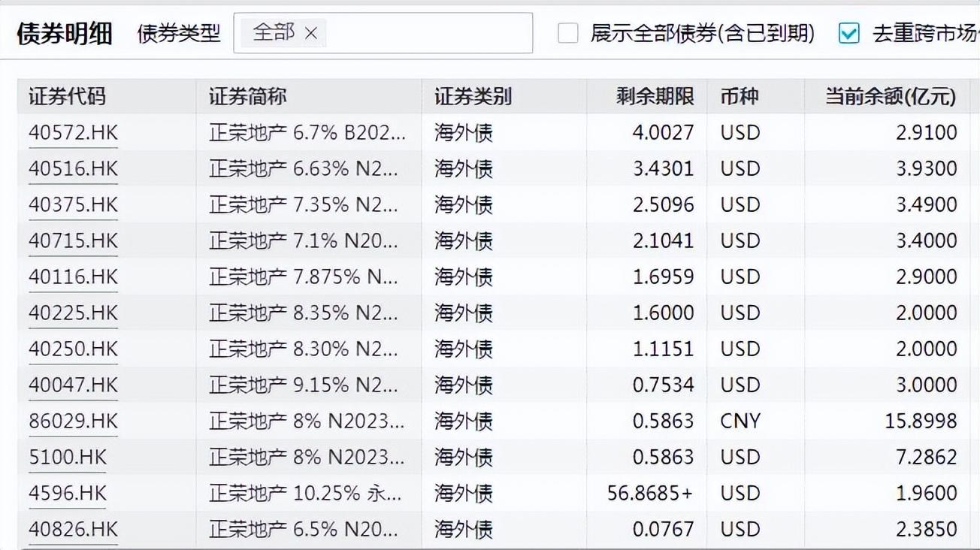Uncheck the 去重跨市场 checkbox
The height and width of the screenshot is (550, 980).
848,33
